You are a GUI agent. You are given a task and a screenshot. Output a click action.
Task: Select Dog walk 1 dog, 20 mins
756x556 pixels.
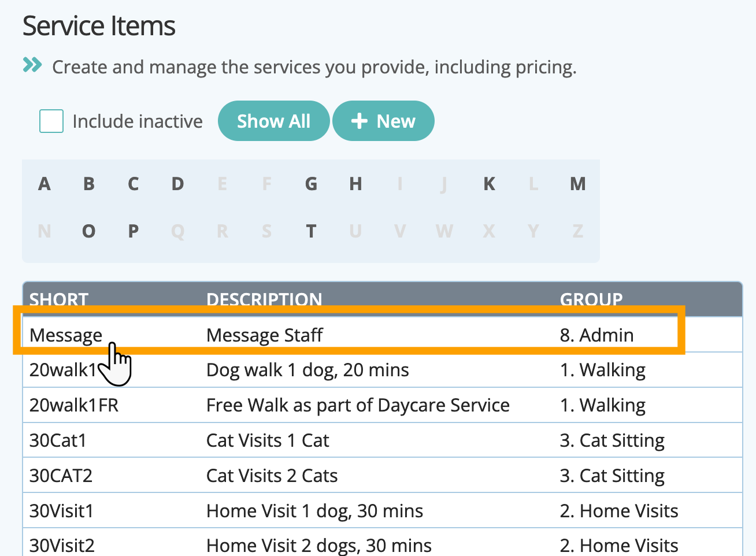click(307, 370)
